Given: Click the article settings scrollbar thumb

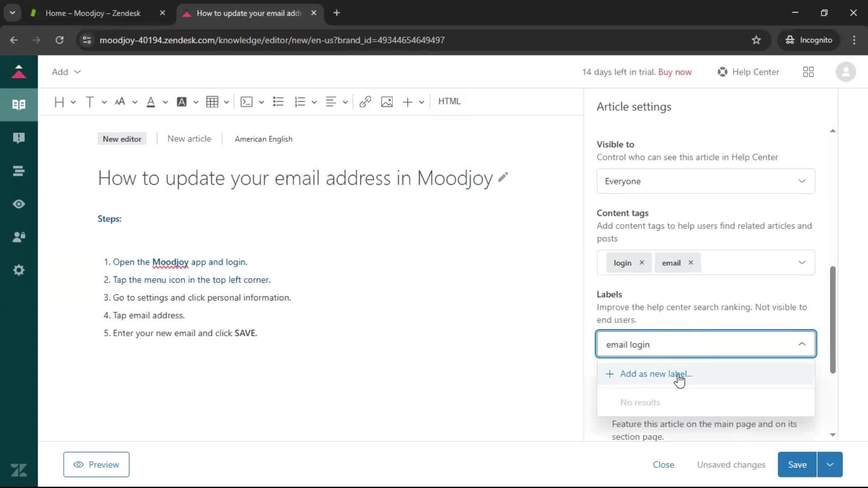Looking at the screenshot, I should (x=833, y=320).
